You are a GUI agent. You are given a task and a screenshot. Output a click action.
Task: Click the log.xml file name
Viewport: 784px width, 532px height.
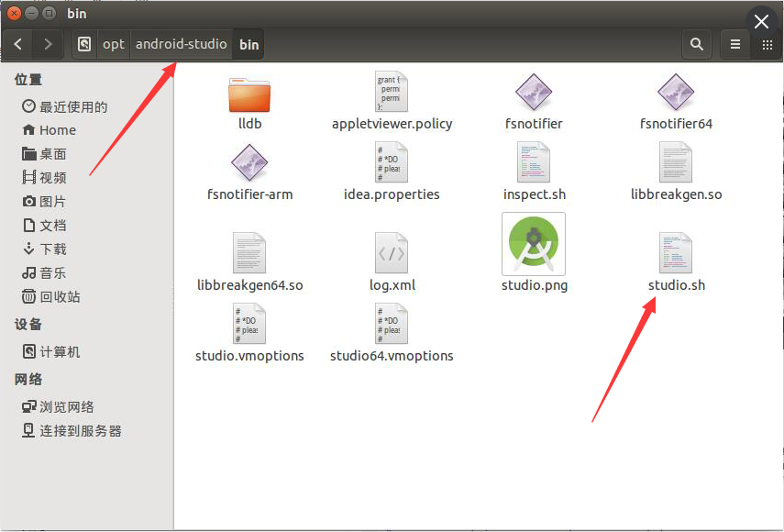392,285
